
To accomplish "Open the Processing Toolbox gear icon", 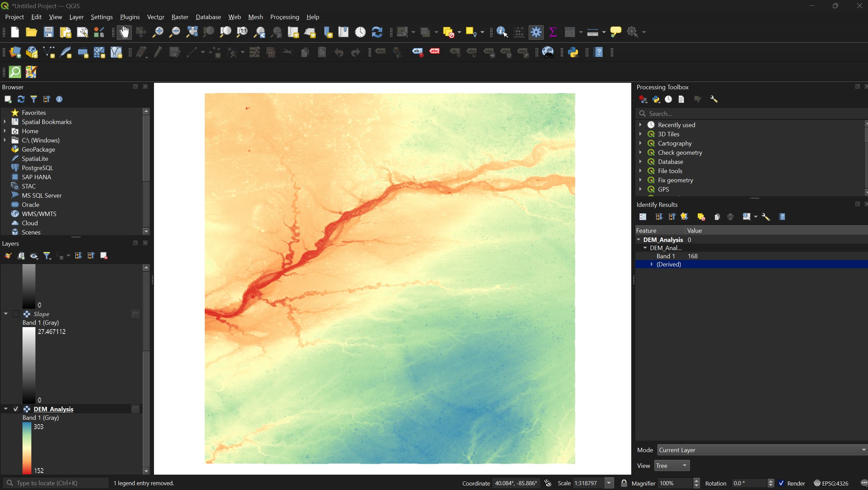I will click(536, 32).
